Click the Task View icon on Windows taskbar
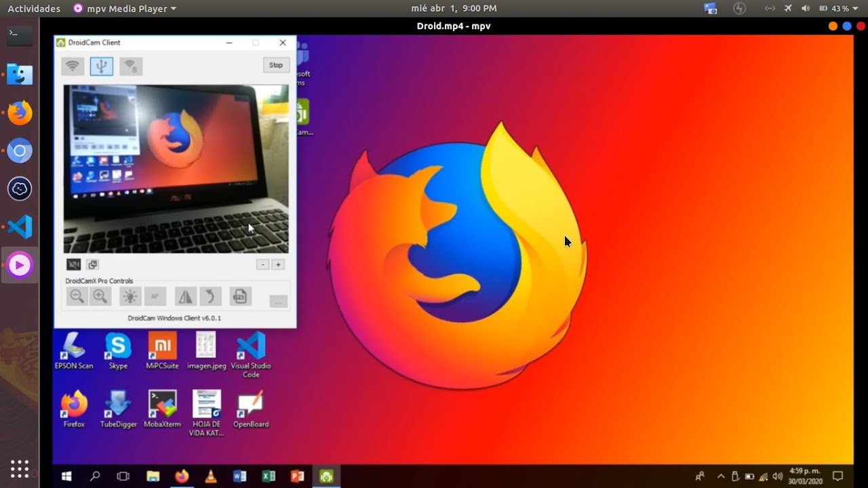Screen dimensions: 868x488 click(123, 476)
